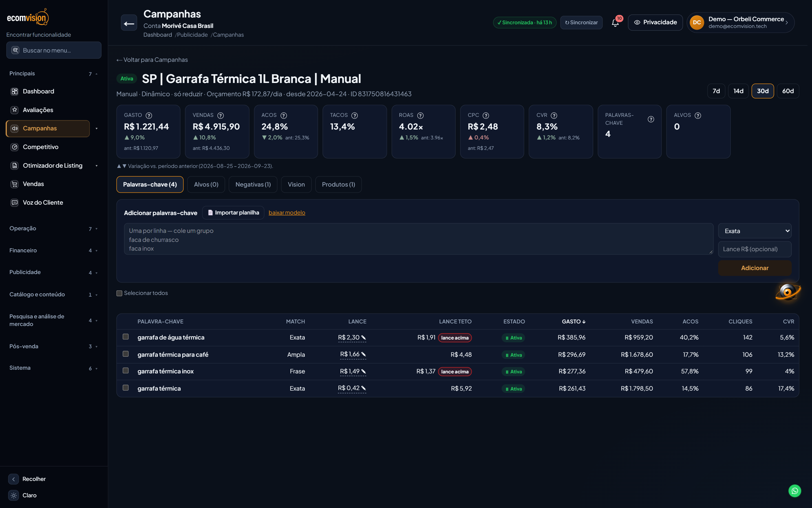Click the PALAVRAS-CHAVE help question icon
The height and width of the screenshot is (508, 812).
point(651,119)
